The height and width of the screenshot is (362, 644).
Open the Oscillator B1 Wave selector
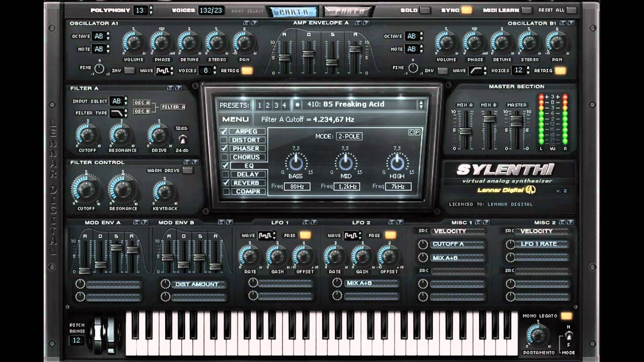click(478, 70)
